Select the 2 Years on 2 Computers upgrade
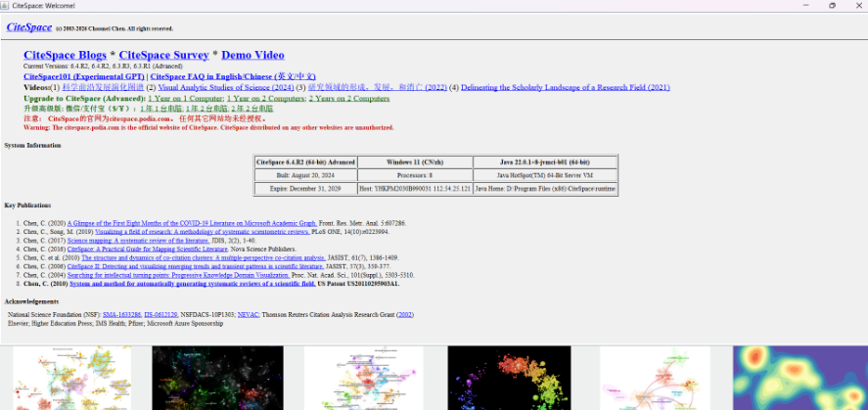 point(348,98)
